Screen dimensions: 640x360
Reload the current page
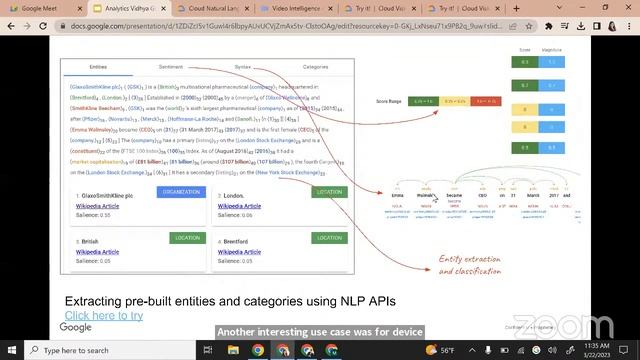click(x=43, y=26)
